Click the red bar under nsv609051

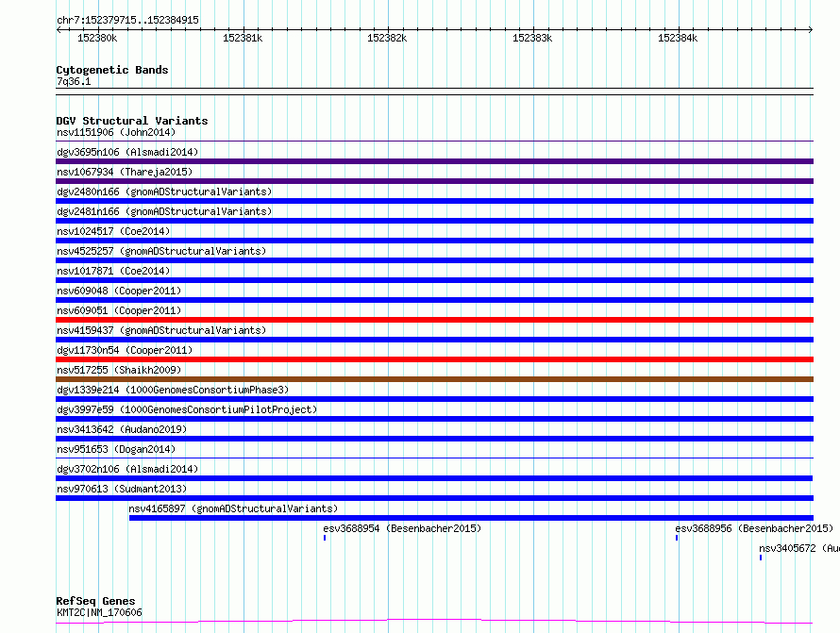point(434,320)
